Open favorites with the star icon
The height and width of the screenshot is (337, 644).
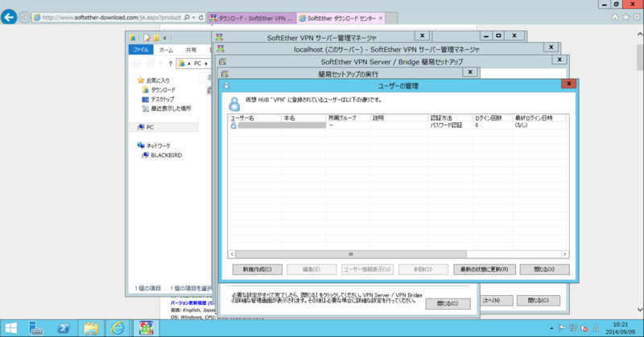(x=625, y=17)
